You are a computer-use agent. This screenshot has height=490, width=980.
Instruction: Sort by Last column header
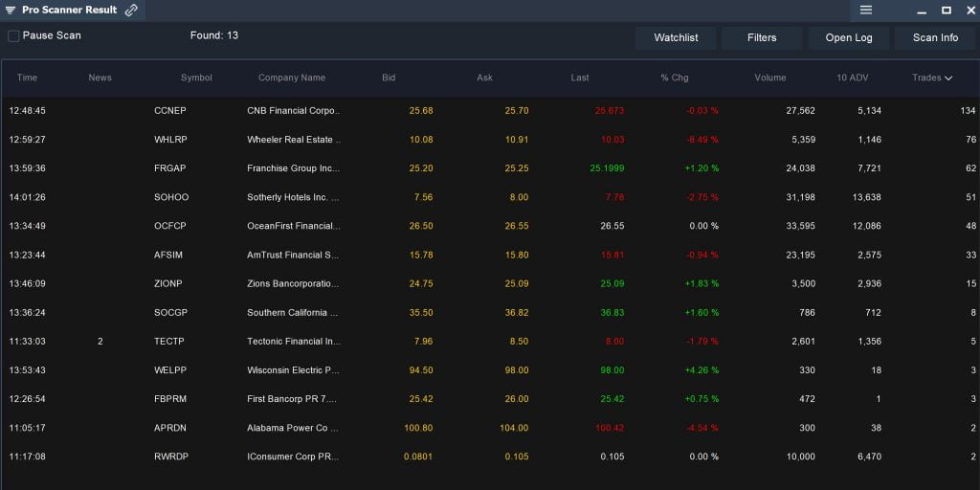pos(579,78)
